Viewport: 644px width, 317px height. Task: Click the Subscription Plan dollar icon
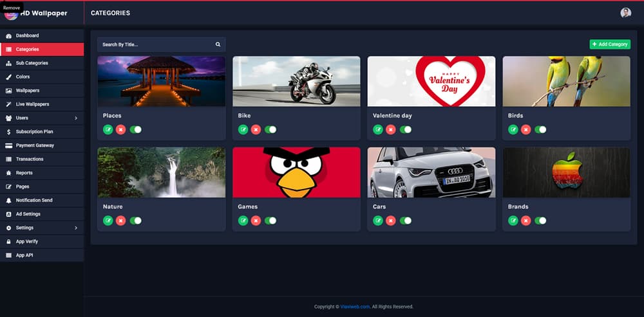(8, 132)
